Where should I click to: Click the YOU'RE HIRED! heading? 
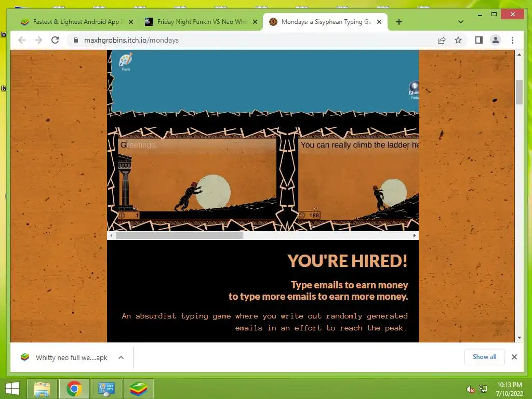348,261
